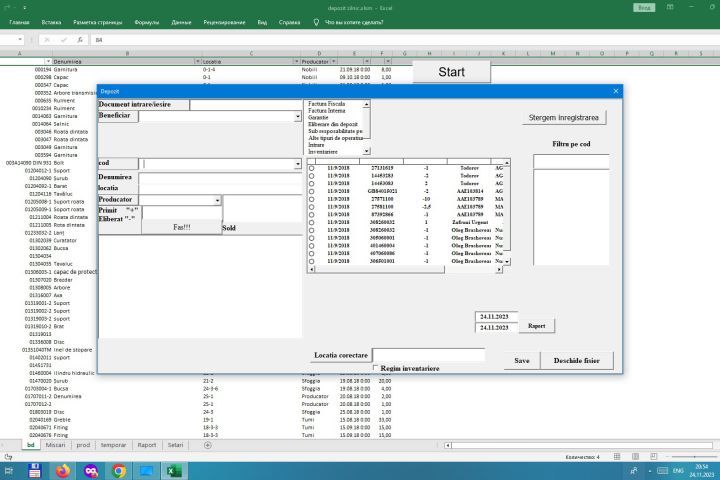Open the blue monitor app on taskbar
The image size is (720, 480).
tap(146, 471)
